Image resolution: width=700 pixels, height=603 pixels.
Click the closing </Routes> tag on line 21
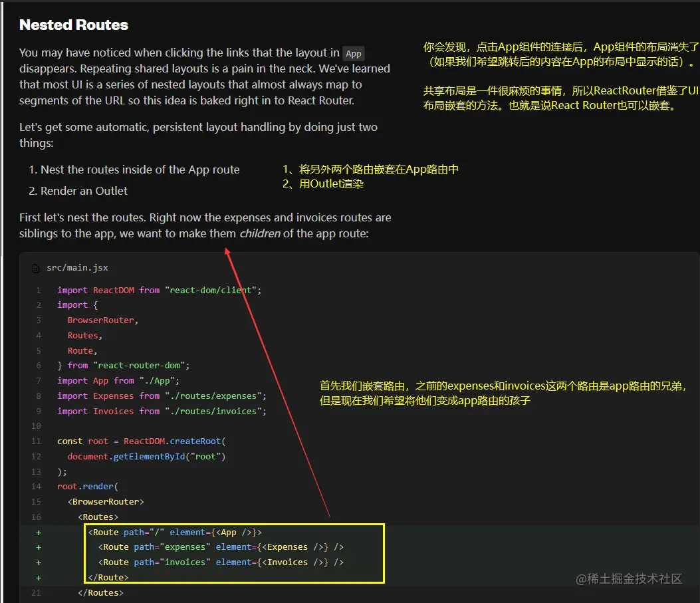[100, 593]
